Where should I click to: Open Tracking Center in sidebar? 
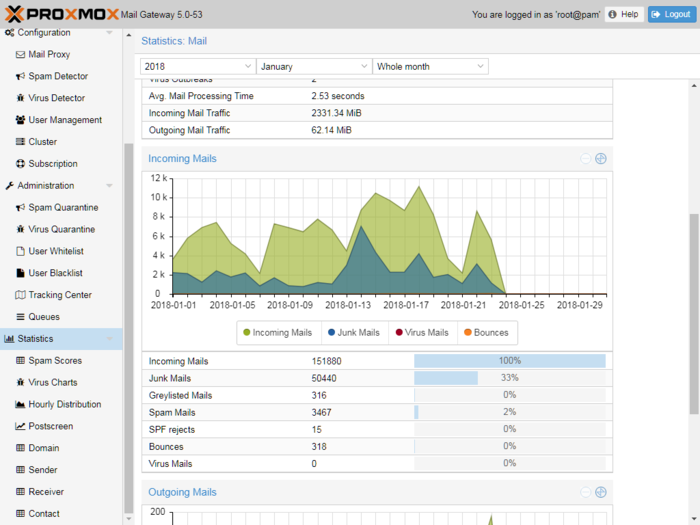tap(60, 295)
